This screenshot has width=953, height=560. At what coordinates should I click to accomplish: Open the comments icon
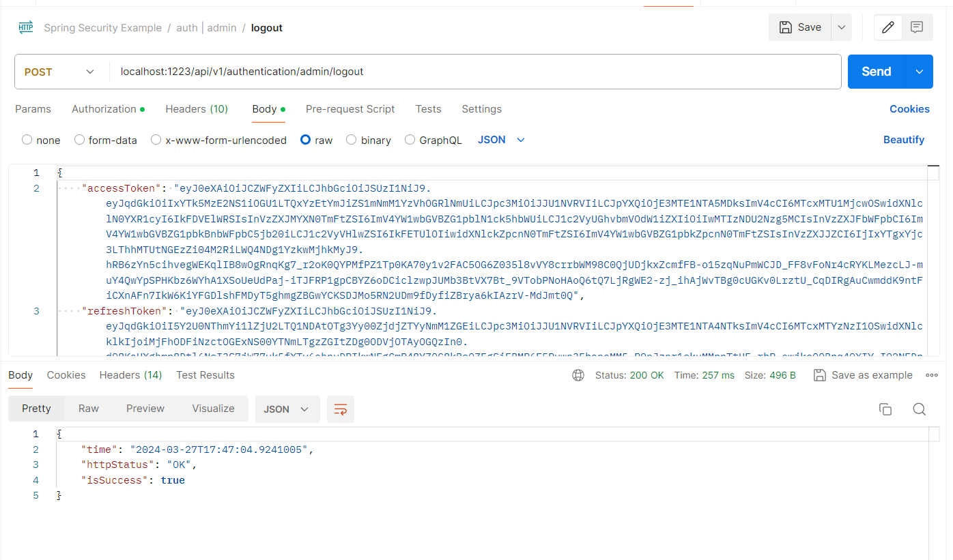click(917, 27)
